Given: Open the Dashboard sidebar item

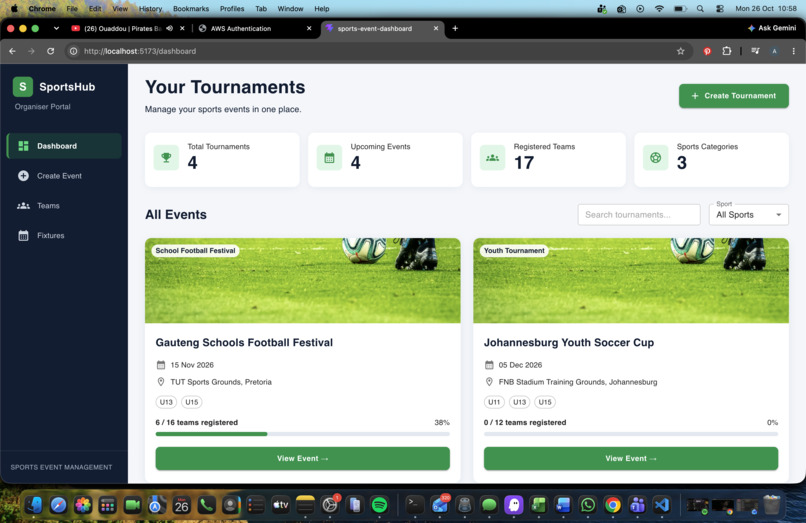Looking at the screenshot, I should click(64, 146).
